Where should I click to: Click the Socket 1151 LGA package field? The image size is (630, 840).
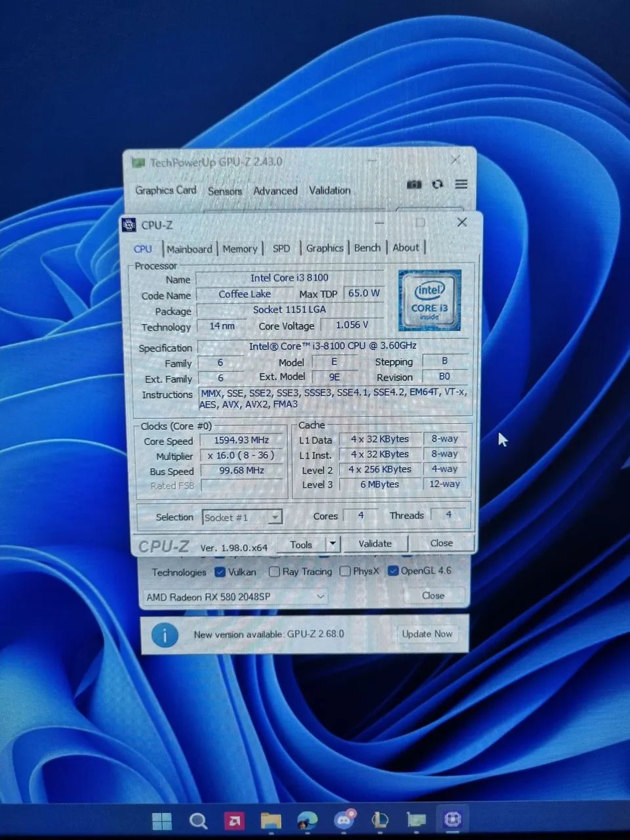pyautogui.click(x=289, y=310)
